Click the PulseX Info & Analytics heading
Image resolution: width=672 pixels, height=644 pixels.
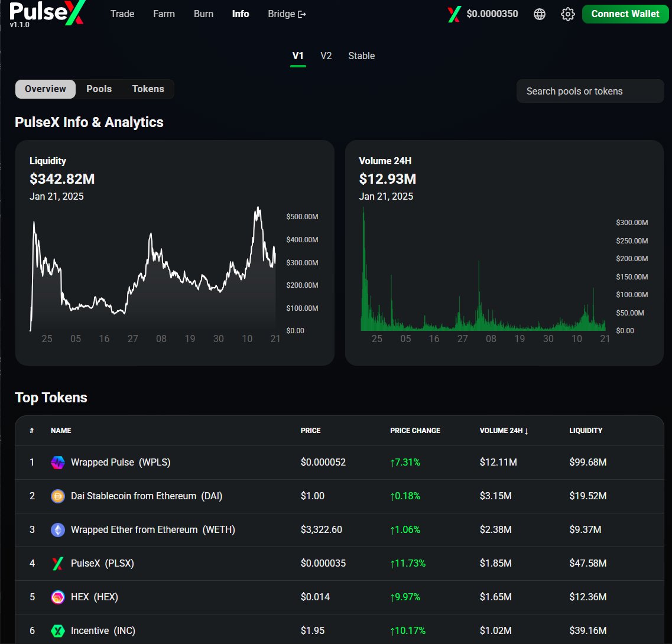point(89,122)
